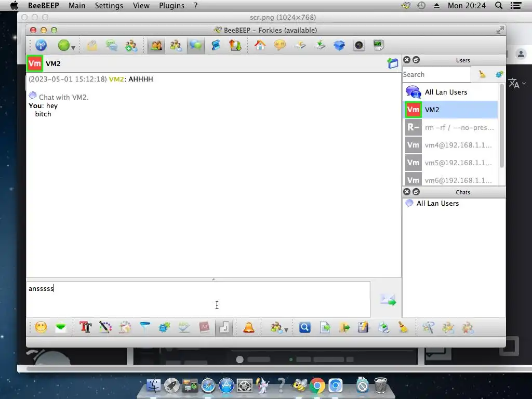Image resolution: width=532 pixels, height=399 pixels.
Task: Click the orange bell buzz icon
Action: (249, 327)
